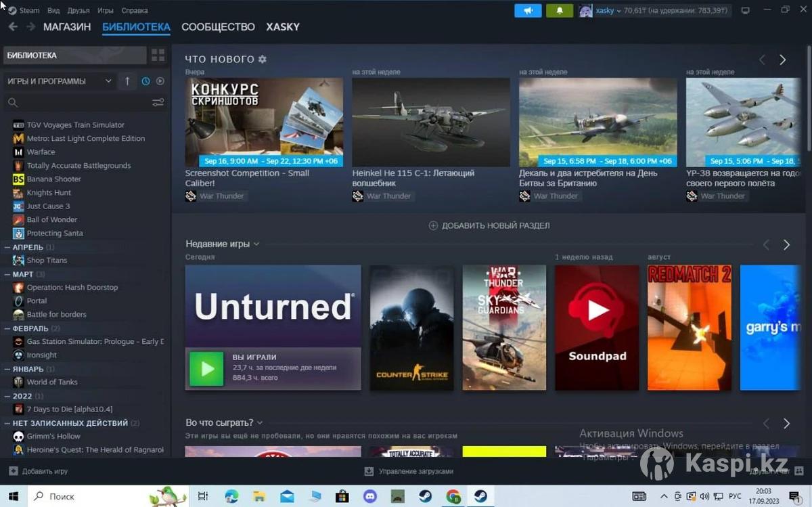
Task: Select Portal in the games list
Action: pos(37,301)
